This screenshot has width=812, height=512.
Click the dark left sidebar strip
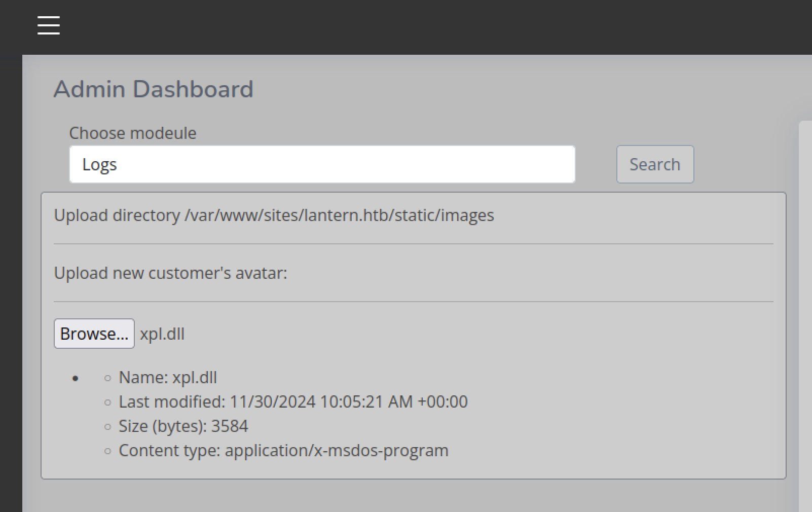[11, 284]
